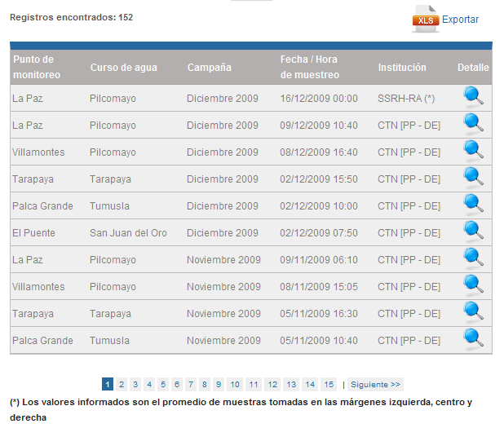Go to the Siguiente >> page
Image resolution: width=504 pixels, height=428 pixels.
point(375,384)
